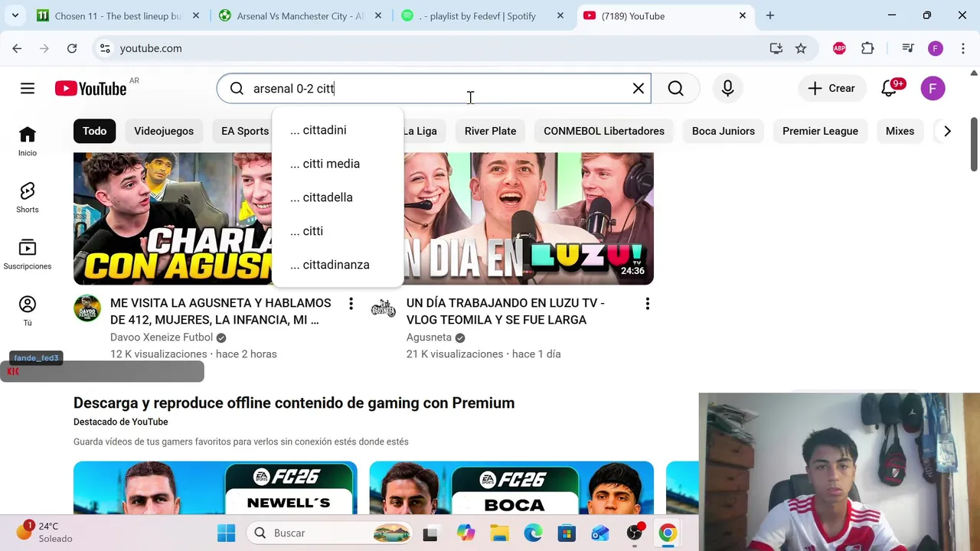Open the tab search dropdown arrow
980x551 pixels.
[x=15, y=15]
